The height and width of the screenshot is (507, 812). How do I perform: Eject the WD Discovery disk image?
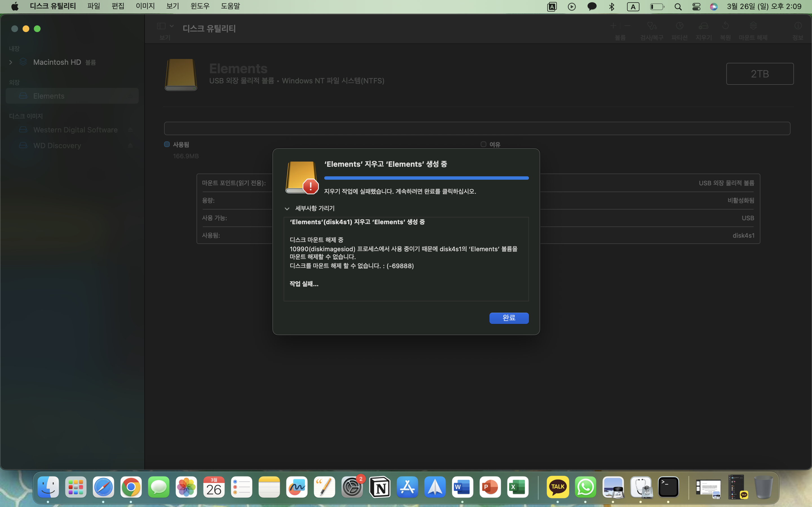click(x=131, y=146)
